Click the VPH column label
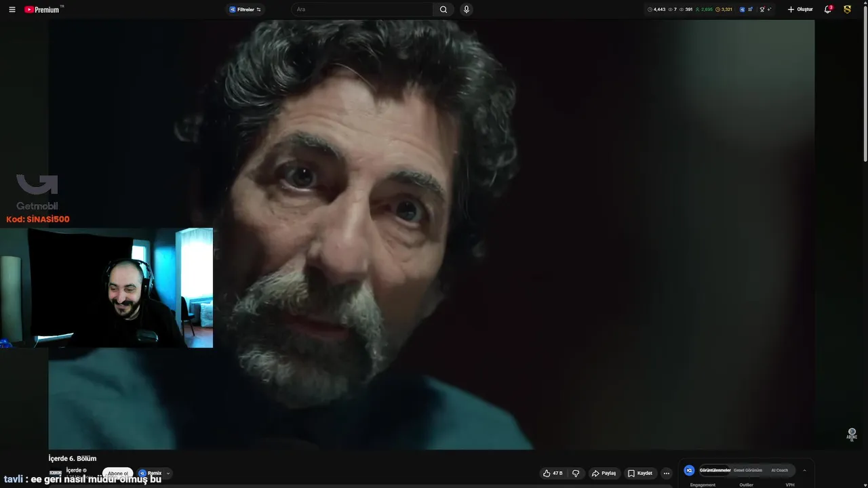This screenshot has height=488, width=868. click(x=790, y=485)
